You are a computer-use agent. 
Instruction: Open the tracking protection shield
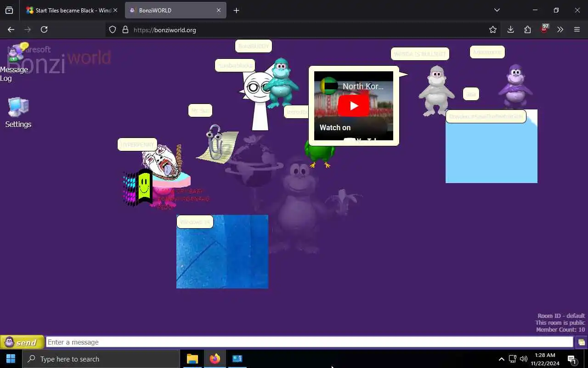coord(113,30)
